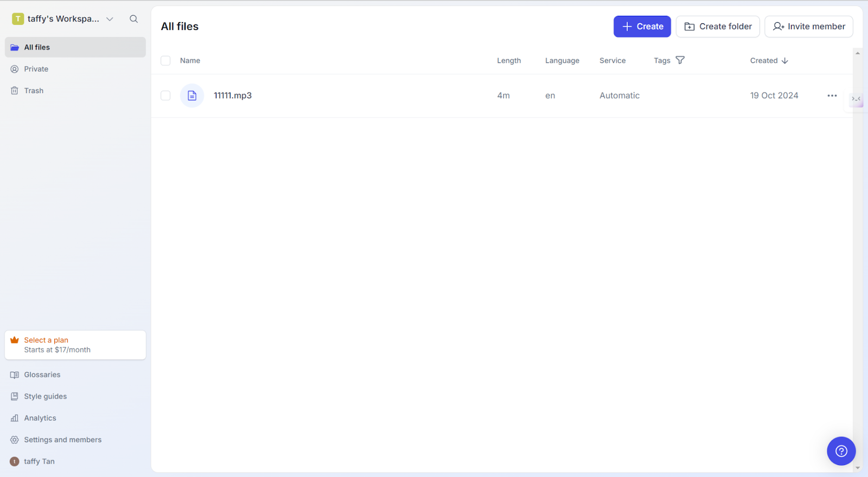This screenshot has width=868, height=477.
Task: Open Style guides in the sidebar
Action: (75, 396)
